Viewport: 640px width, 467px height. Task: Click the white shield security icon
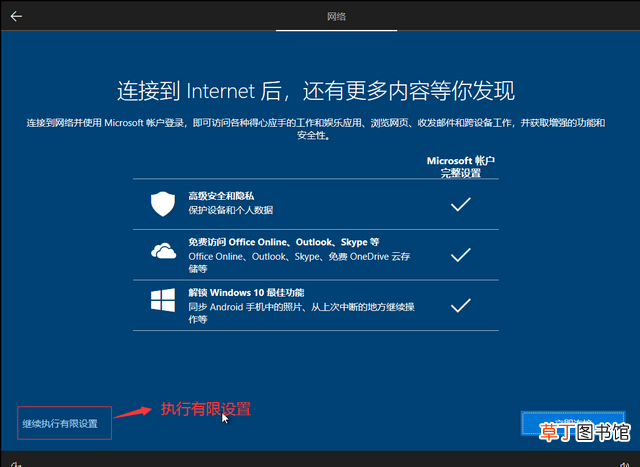(163, 204)
